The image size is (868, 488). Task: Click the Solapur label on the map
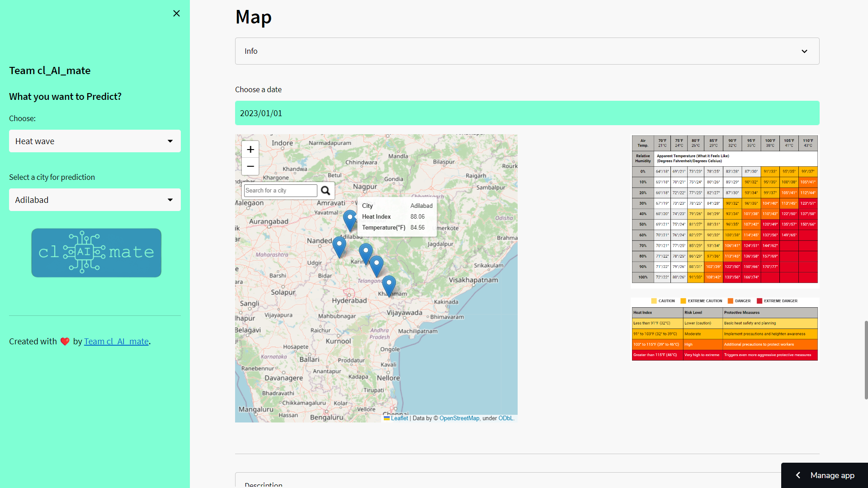tap(283, 292)
